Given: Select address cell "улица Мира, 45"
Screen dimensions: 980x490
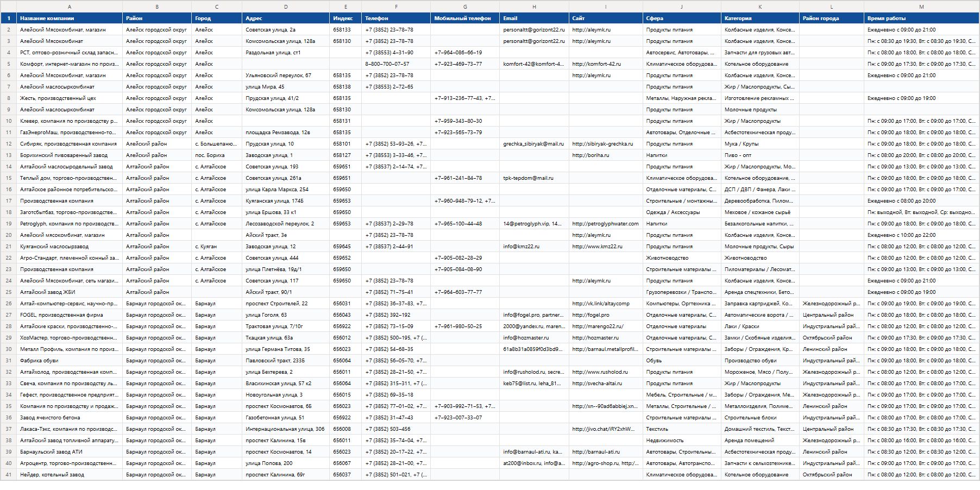Looking at the screenshot, I should [x=286, y=87].
